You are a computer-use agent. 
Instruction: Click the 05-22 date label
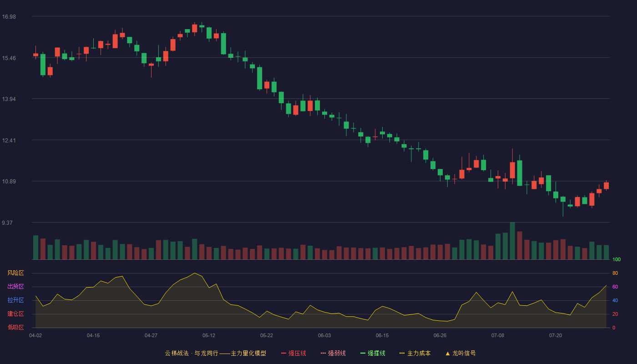click(x=267, y=335)
